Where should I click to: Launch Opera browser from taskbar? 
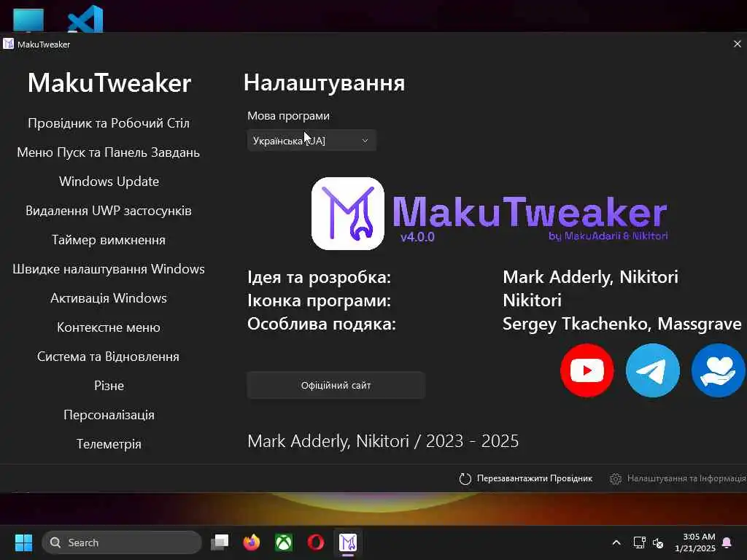[x=315, y=542]
